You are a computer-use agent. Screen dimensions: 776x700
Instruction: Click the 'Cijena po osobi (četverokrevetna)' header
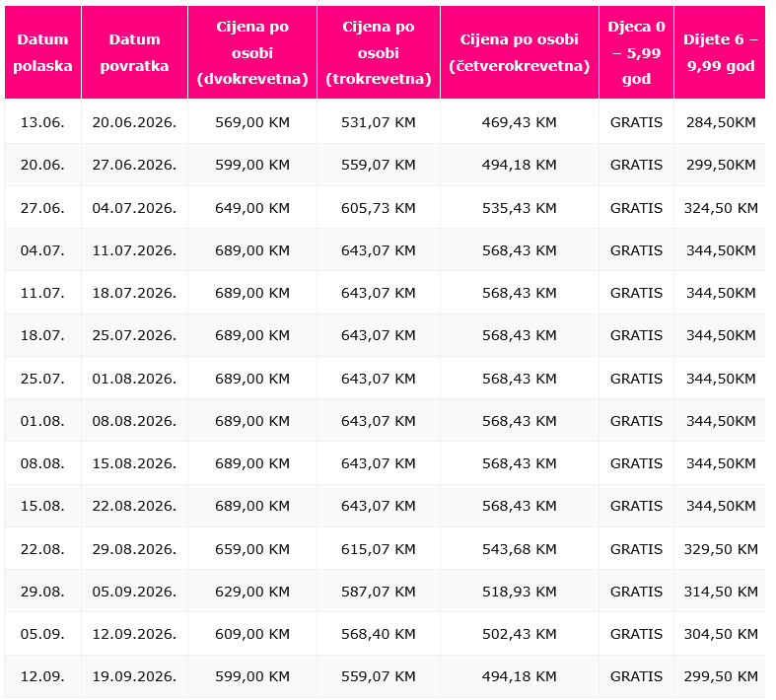[519, 52]
